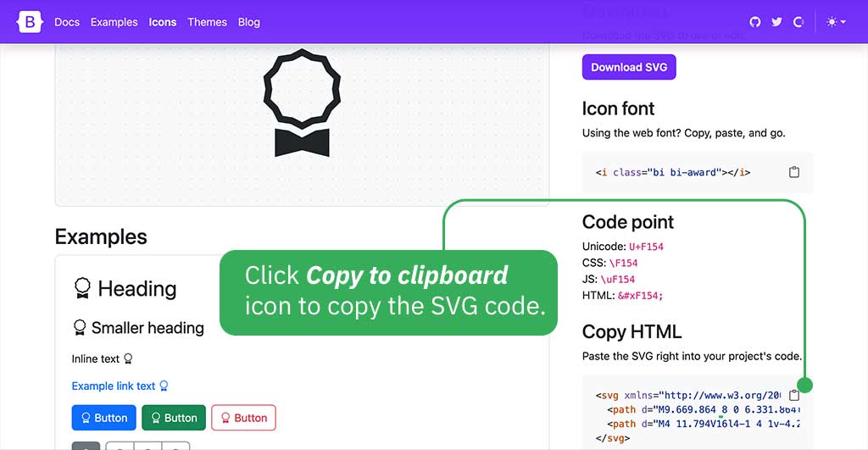
Task: Expand the theme toggle sun dropdown
Action: 836,22
